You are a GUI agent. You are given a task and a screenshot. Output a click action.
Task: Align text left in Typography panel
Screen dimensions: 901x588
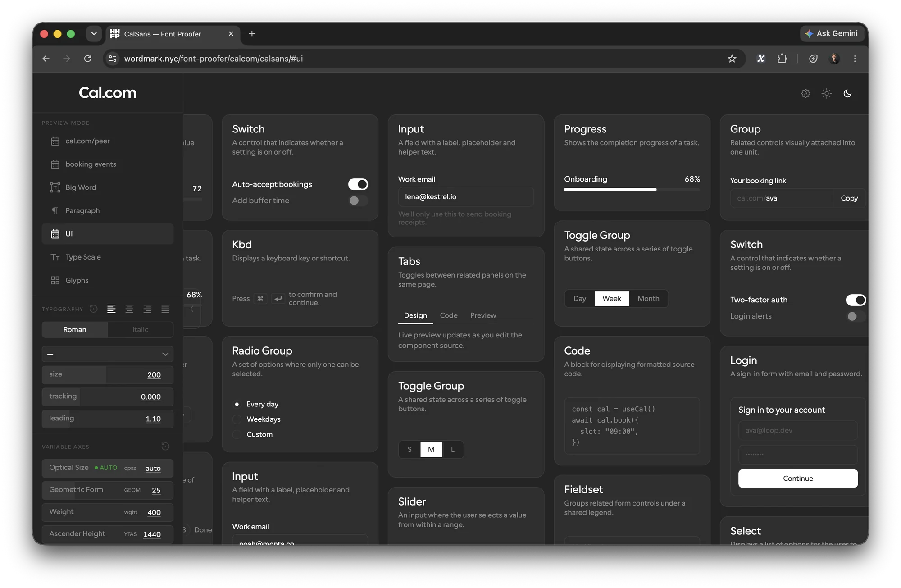(x=111, y=309)
